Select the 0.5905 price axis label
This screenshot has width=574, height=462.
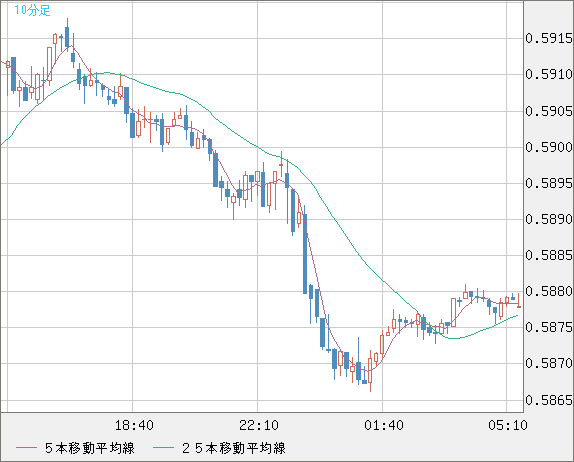click(549, 111)
